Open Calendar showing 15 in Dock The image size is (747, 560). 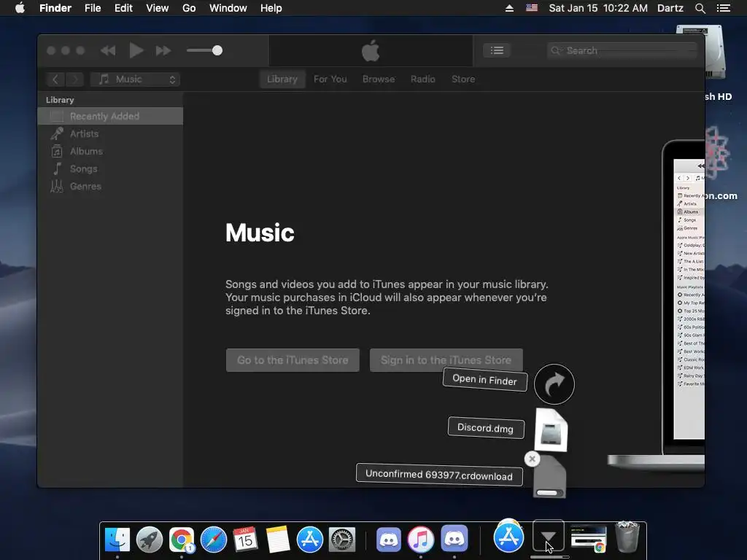point(245,540)
